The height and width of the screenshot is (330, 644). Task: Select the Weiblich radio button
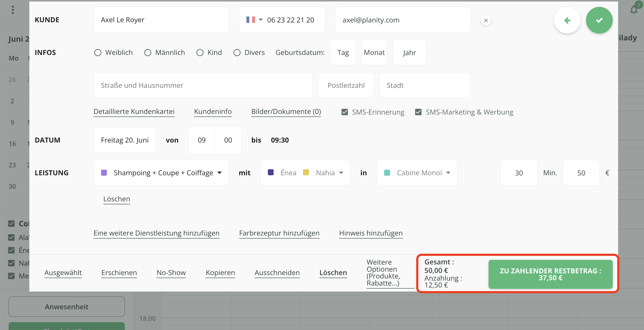pos(98,53)
